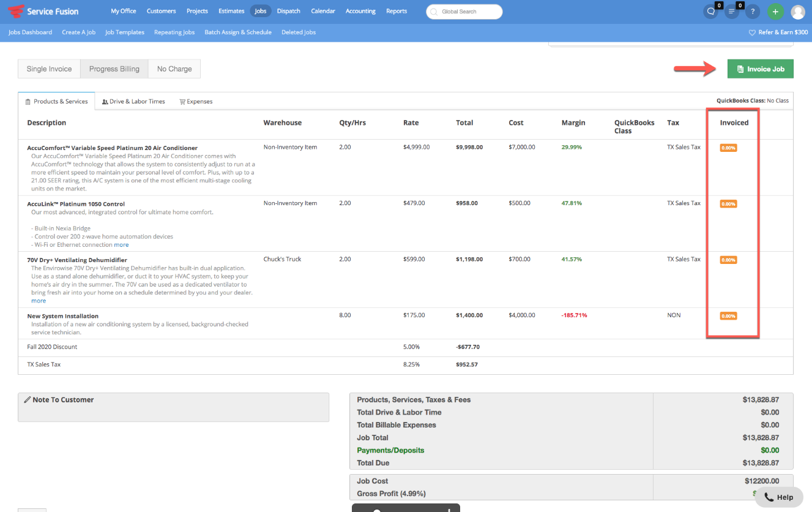Click the green Invoice Job button
Viewport: 812px width, 512px height.
click(761, 69)
